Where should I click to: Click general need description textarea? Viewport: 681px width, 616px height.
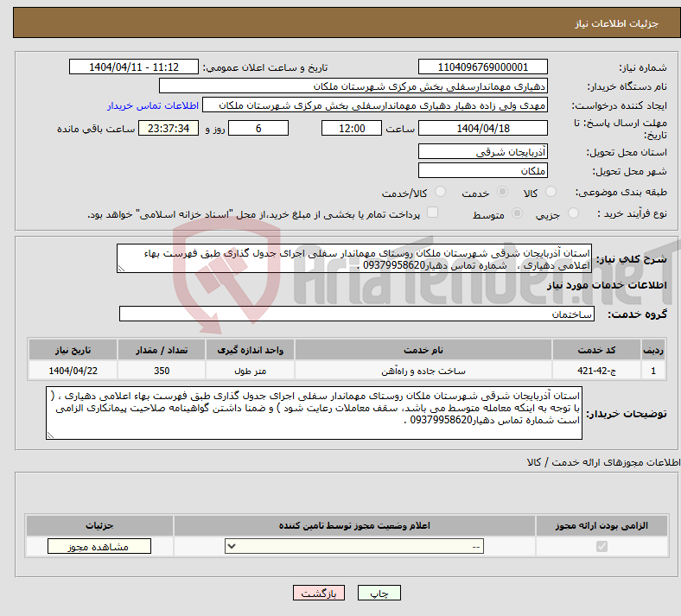pos(354,258)
